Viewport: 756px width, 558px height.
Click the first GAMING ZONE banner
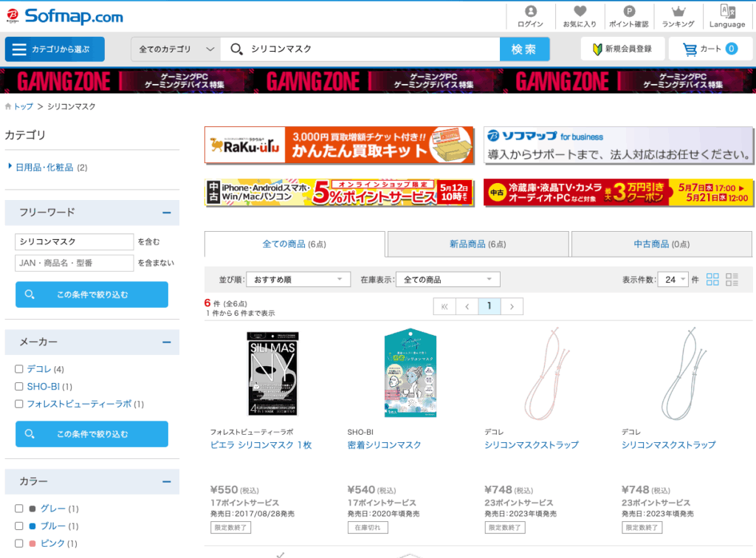125,81
